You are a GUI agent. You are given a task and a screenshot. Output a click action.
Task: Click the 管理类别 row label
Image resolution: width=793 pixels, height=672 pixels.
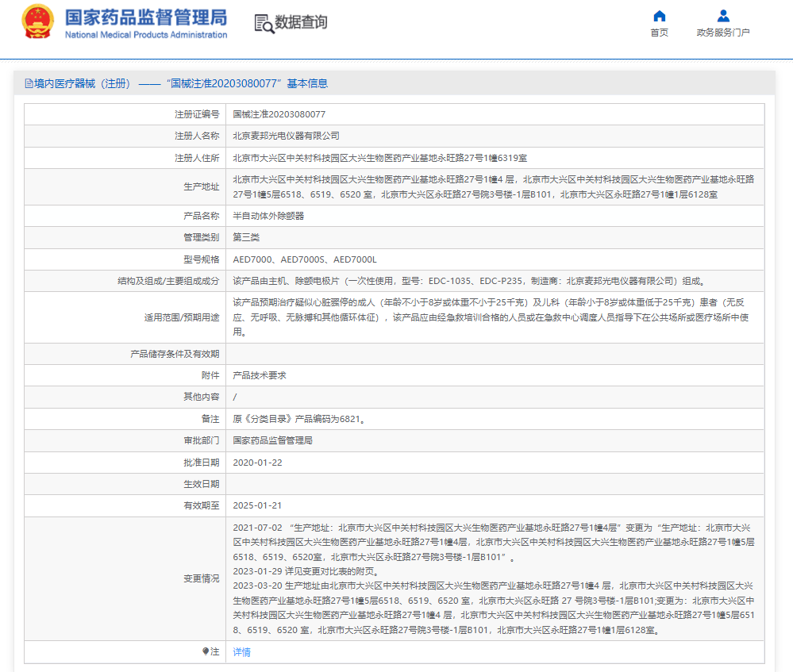pos(202,238)
